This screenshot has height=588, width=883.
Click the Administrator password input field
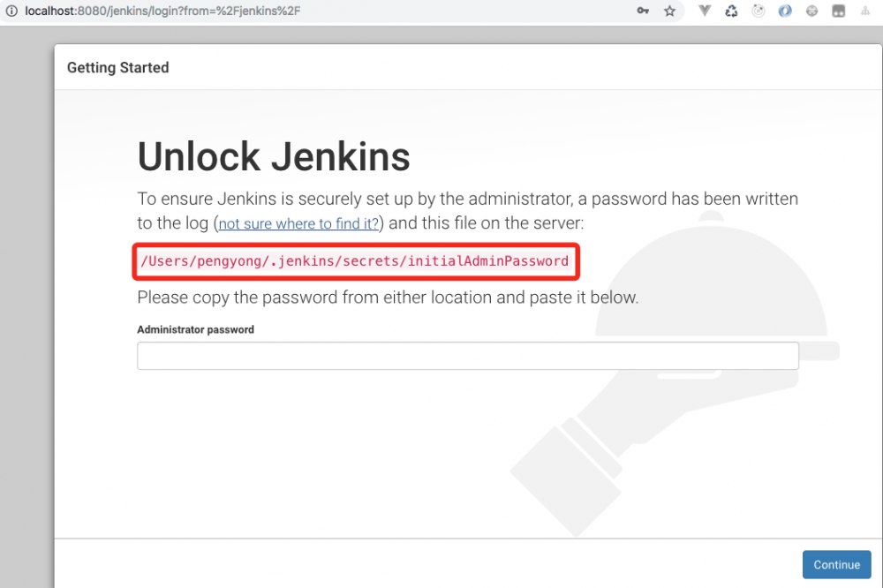(x=467, y=355)
